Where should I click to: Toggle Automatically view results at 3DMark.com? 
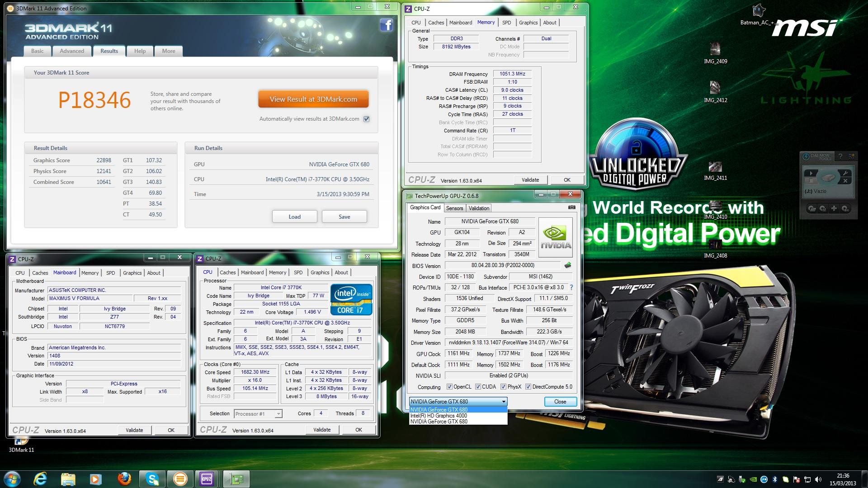click(x=367, y=119)
